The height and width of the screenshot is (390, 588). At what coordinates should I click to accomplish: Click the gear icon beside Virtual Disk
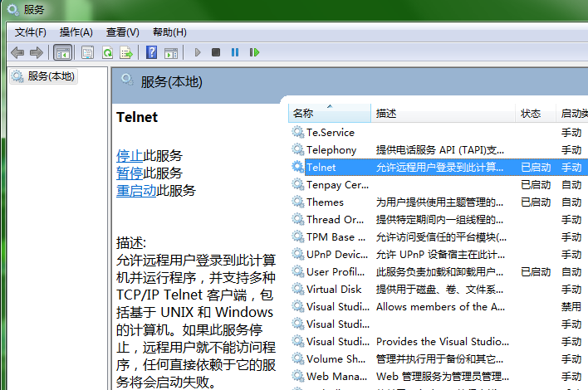pos(298,290)
